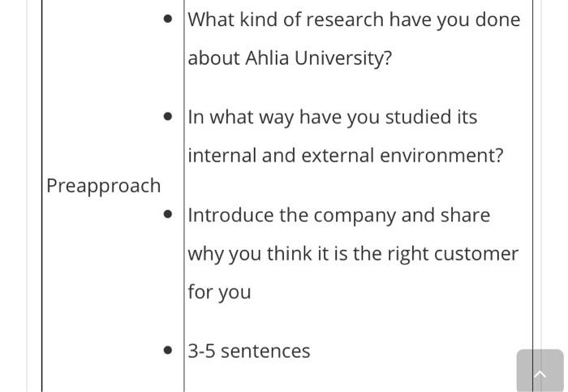Click the bullet before 'In what way'
The width and height of the screenshot is (568, 392).
168,117
